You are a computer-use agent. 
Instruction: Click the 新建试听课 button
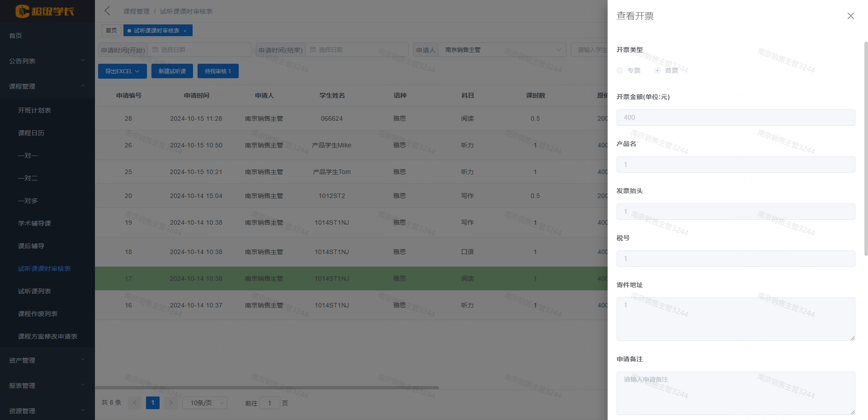pos(172,71)
